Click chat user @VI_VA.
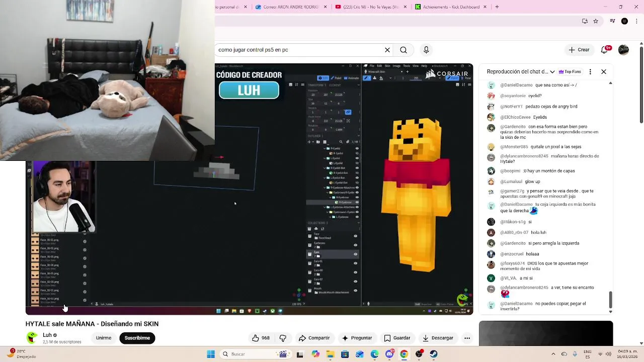This screenshot has width=644, height=362. pyautogui.click(x=508, y=278)
